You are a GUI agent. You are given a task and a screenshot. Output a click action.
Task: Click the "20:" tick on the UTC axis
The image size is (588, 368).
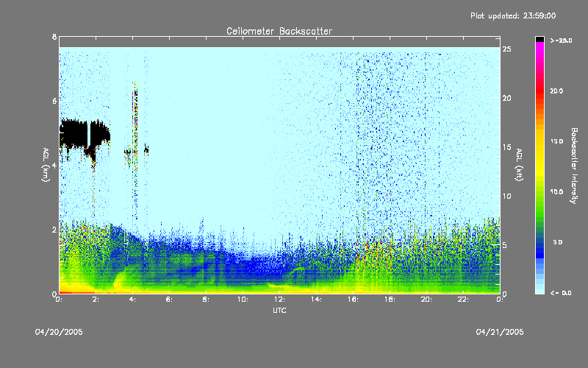tap(426, 300)
